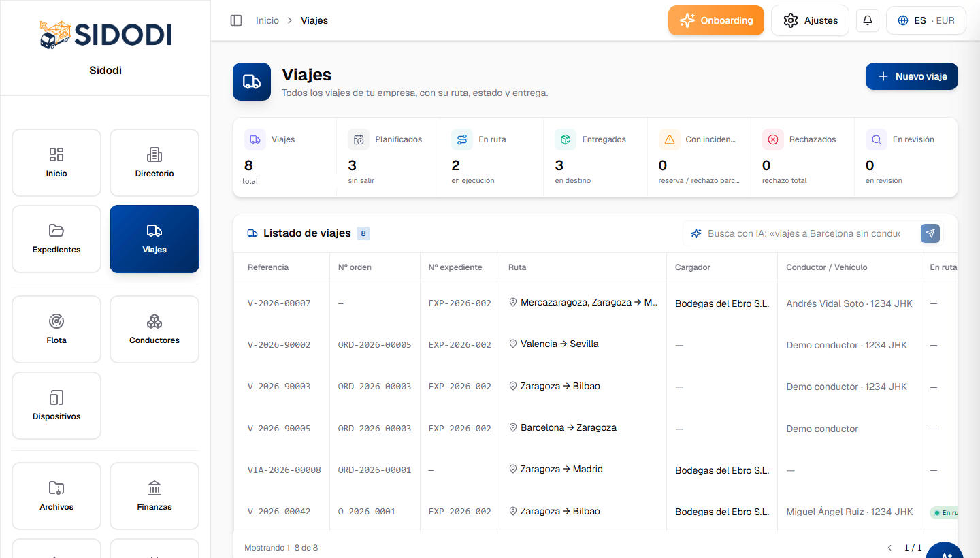The height and width of the screenshot is (558, 980).
Task: Click the Listado de viajes truck icon
Action: tap(252, 233)
